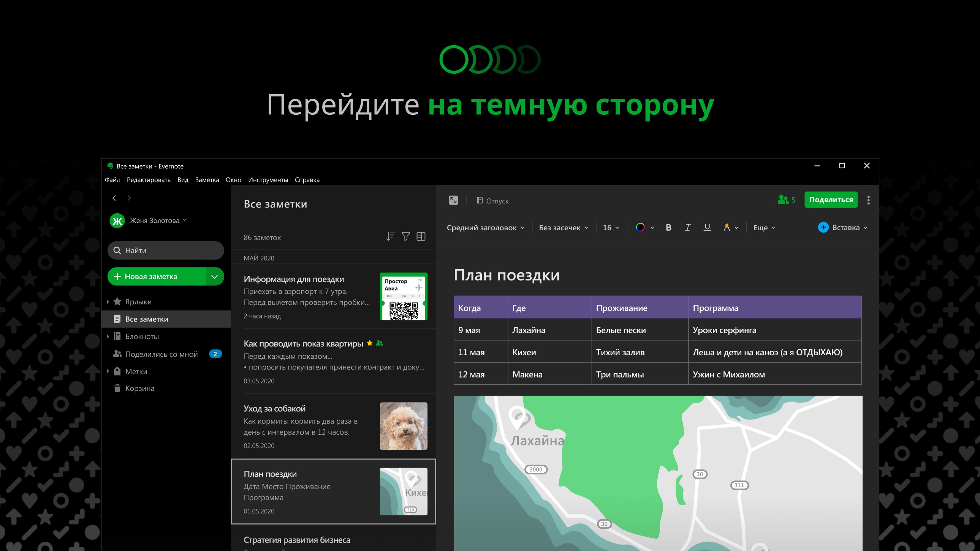Image resolution: width=980 pixels, height=551 pixels.
Task: Toggle underline formatting
Action: [x=707, y=228]
